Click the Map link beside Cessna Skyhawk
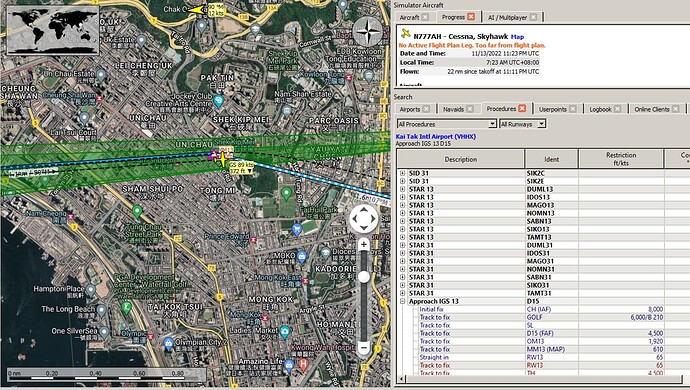 (x=517, y=37)
